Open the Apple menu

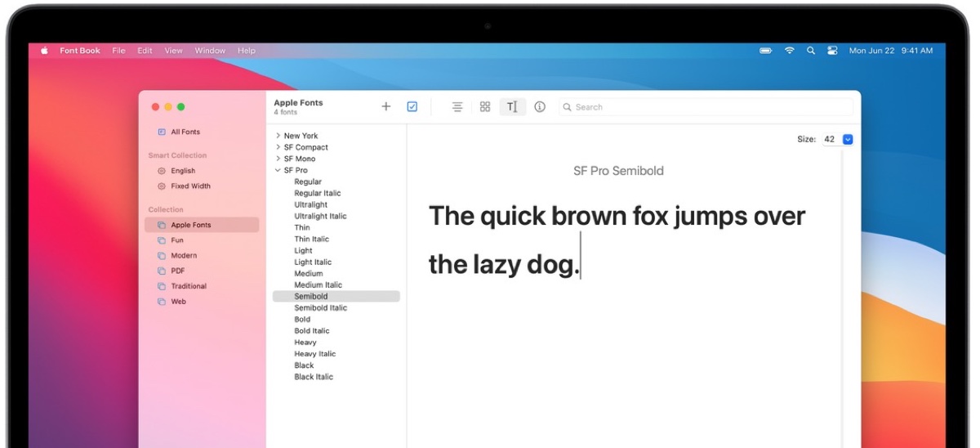coord(44,51)
